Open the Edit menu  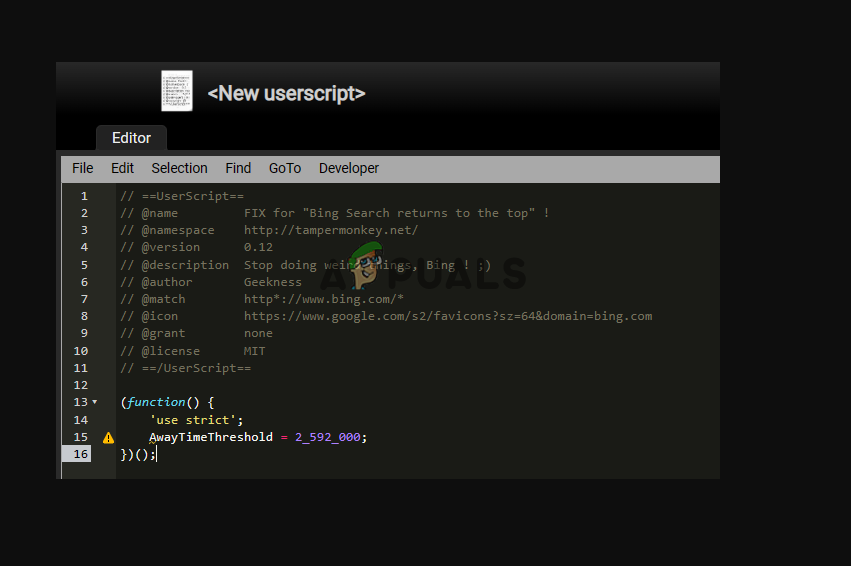pos(122,169)
